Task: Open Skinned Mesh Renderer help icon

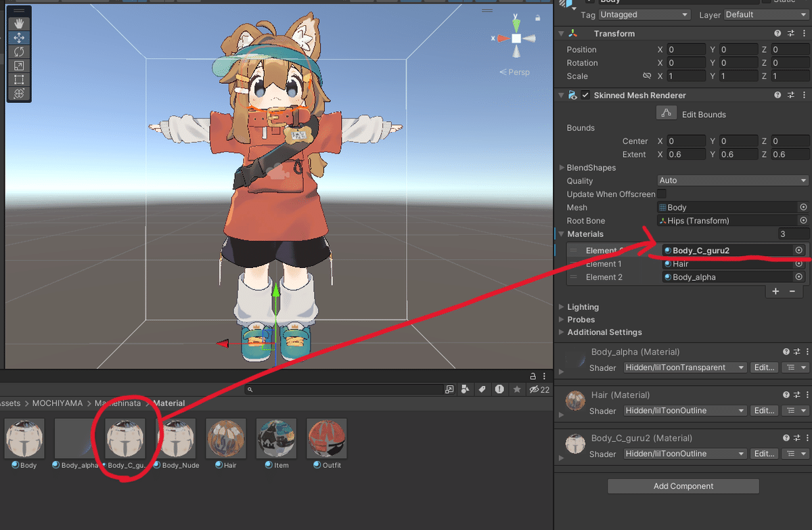Action: pyautogui.click(x=778, y=95)
